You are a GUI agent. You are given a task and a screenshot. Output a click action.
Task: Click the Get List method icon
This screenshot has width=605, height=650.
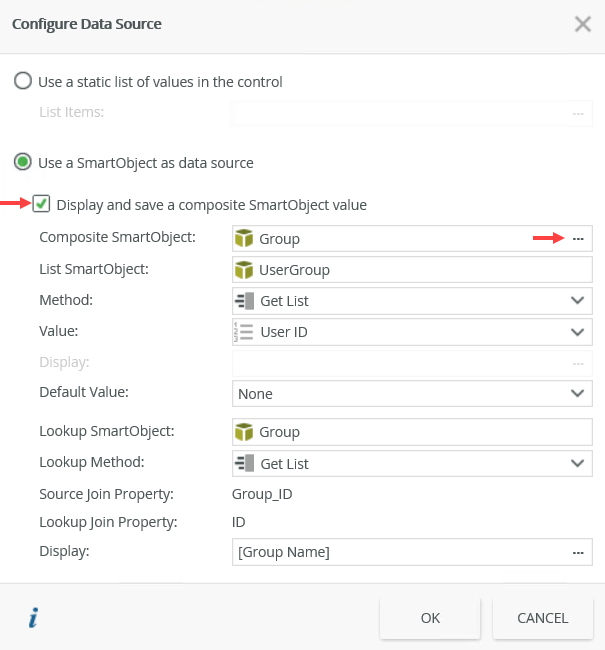pyautogui.click(x=245, y=301)
